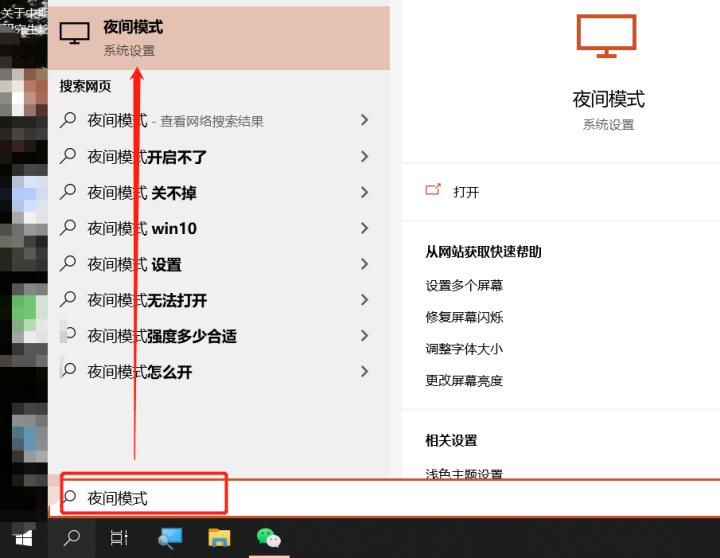
Task: Click large orange monitor icon in preview pane
Action: pyautogui.click(x=606, y=36)
